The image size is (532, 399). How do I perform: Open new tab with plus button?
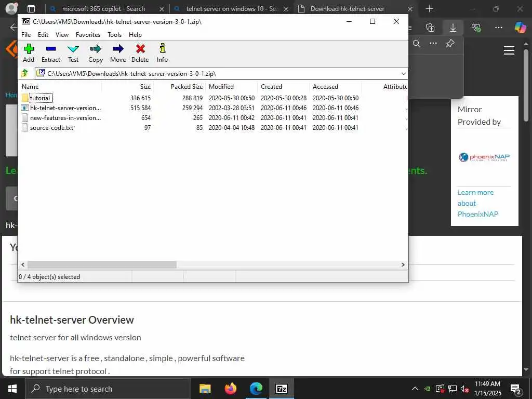[430, 9]
